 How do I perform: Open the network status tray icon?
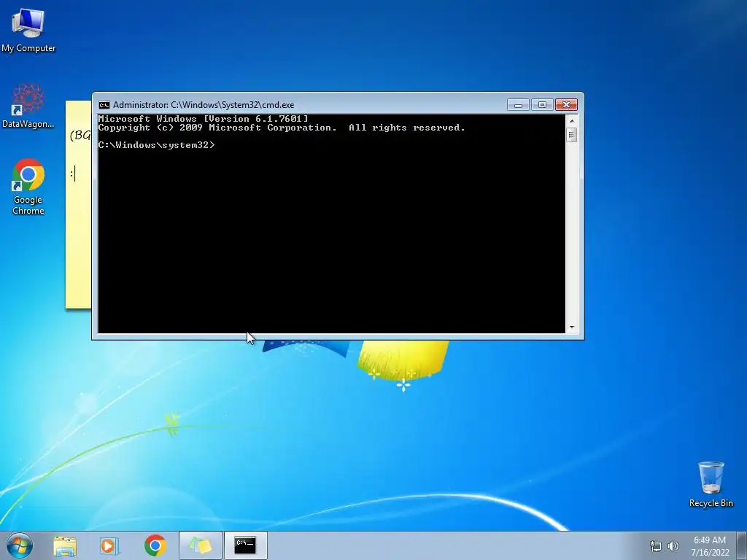pyautogui.click(x=656, y=546)
